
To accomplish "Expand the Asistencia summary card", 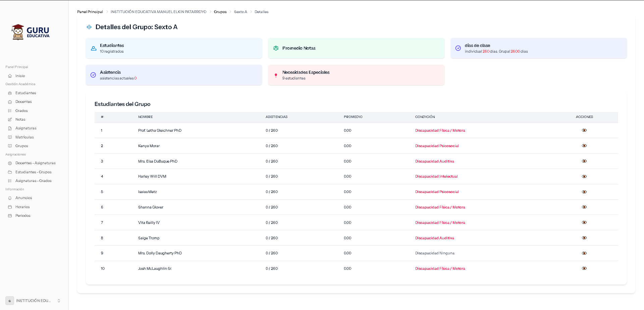I will pos(174,75).
